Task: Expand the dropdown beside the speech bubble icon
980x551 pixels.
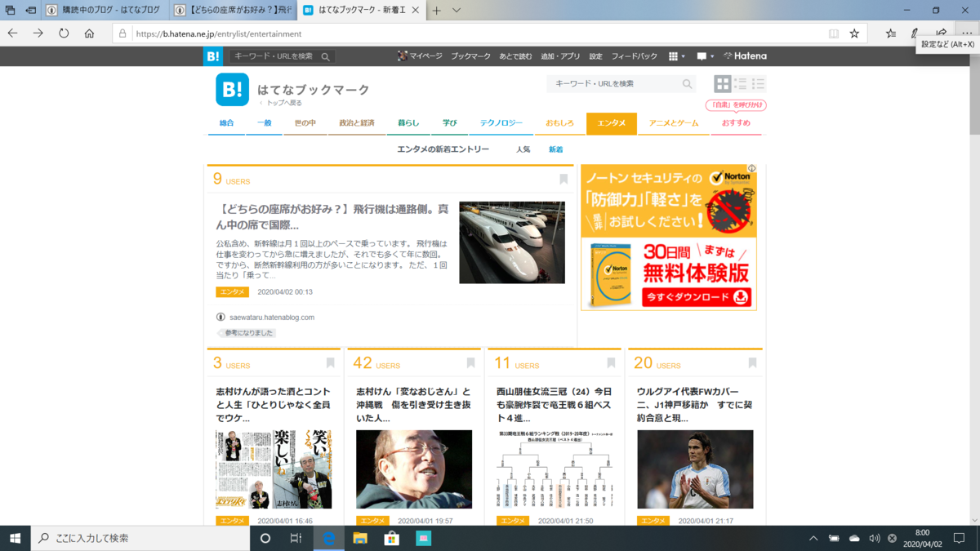Action: [711, 56]
